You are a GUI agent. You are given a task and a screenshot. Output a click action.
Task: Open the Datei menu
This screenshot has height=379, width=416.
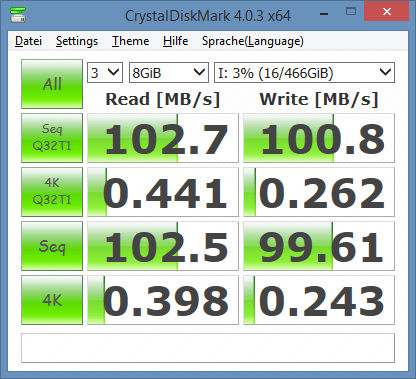pos(28,41)
